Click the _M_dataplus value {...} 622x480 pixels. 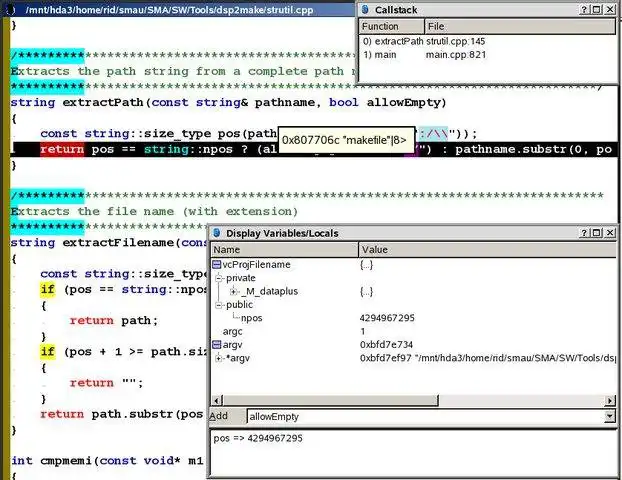coord(367,292)
